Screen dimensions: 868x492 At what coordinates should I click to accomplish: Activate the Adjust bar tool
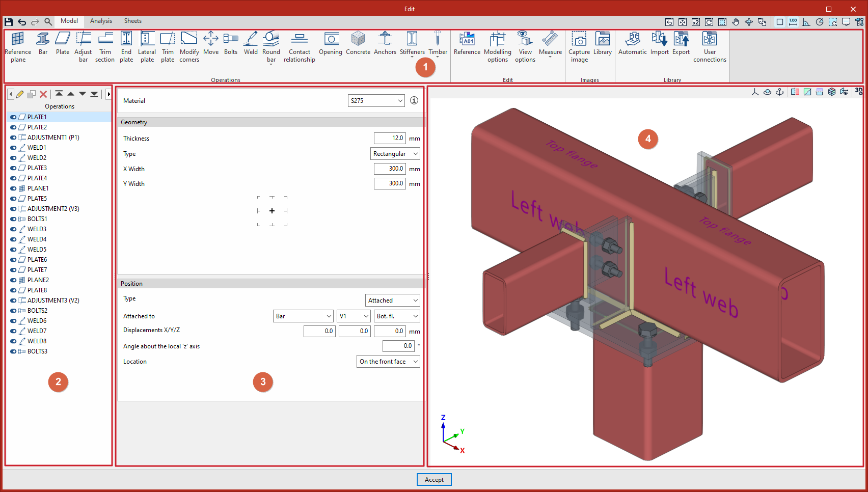coord(83,47)
